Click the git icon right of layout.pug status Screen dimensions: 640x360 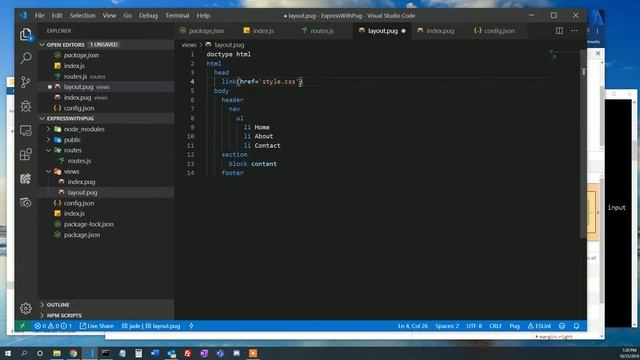tap(191, 326)
